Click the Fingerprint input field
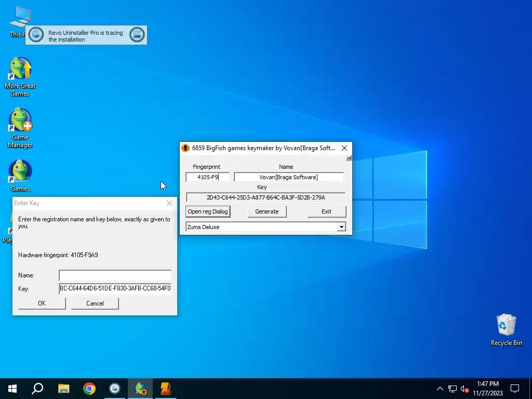The height and width of the screenshot is (399, 532). pos(207,177)
